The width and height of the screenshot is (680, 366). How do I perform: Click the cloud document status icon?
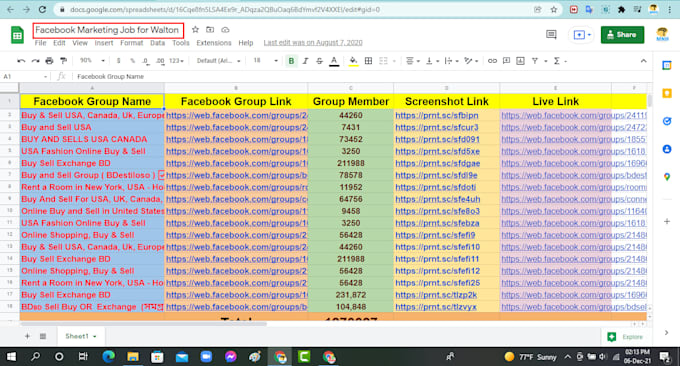pyautogui.click(x=226, y=29)
